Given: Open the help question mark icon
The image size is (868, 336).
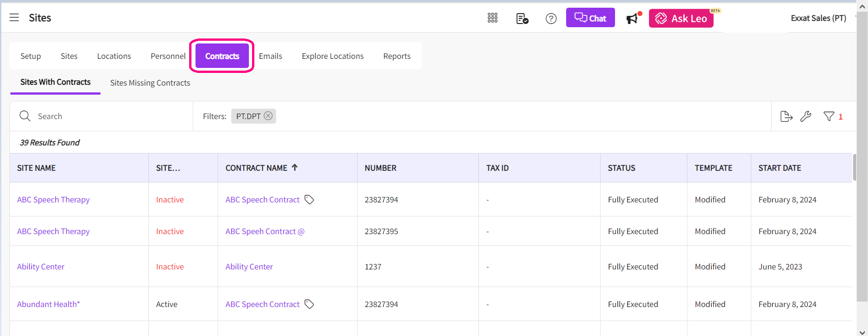Looking at the screenshot, I should (x=551, y=19).
